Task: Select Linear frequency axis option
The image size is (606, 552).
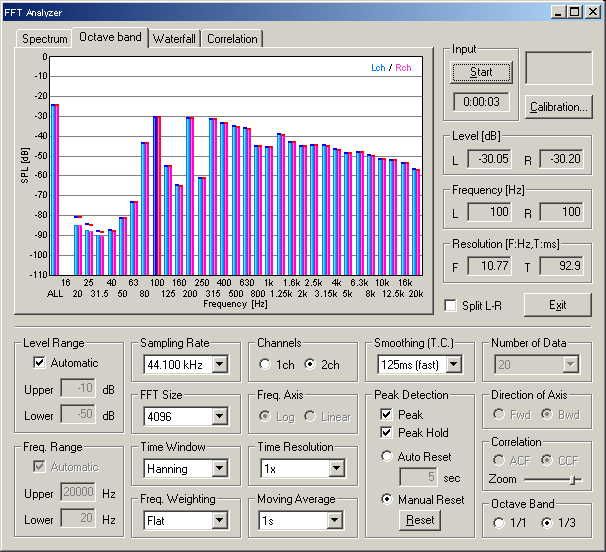Action: point(310,416)
